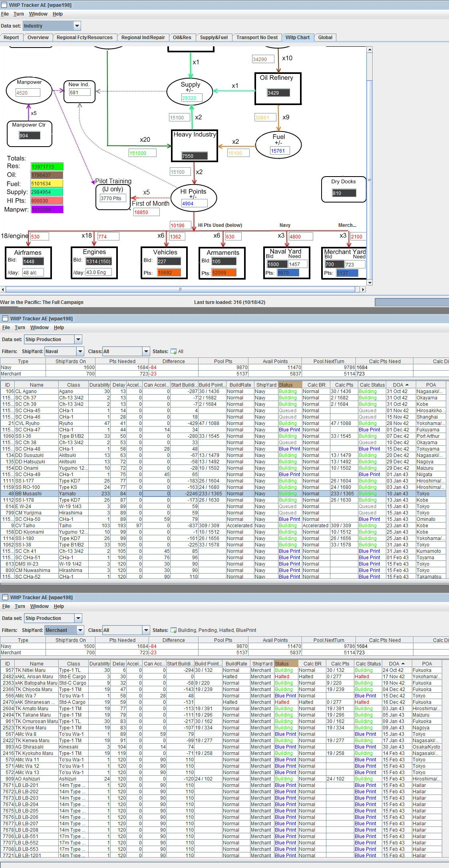Click the Manpower Ctr value field 904
The height and width of the screenshot is (868, 449).
pyautogui.click(x=30, y=135)
